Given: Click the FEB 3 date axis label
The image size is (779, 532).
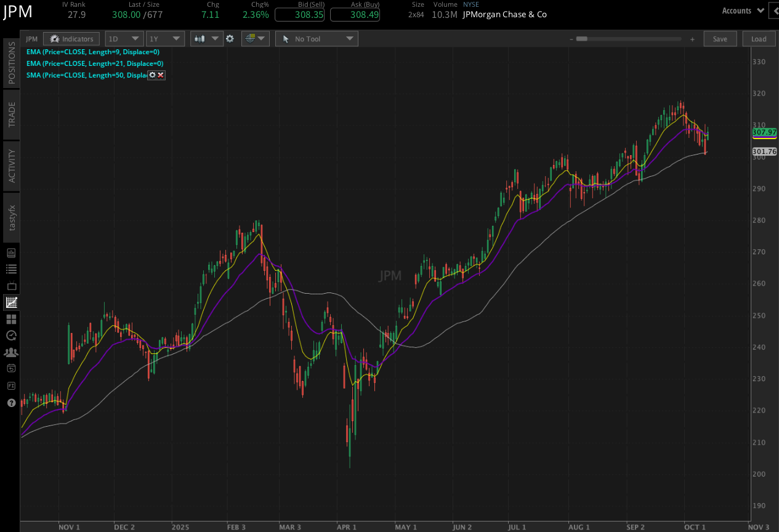Looking at the screenshot, I should coord(236,527).
